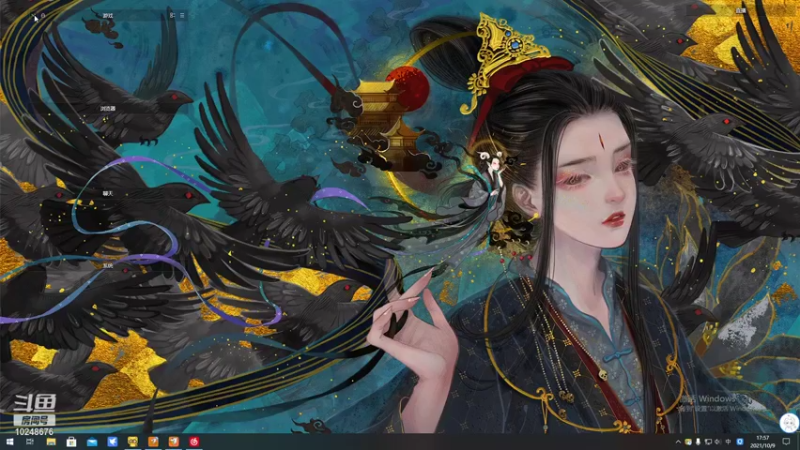800x450 pixels.
Task: Open the orange app beside the red music icon
Action: 173,442
